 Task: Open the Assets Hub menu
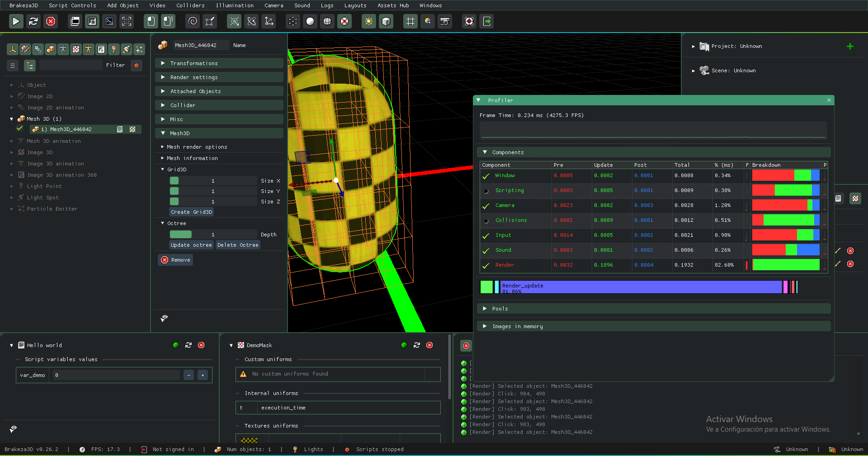click(393, 5)
